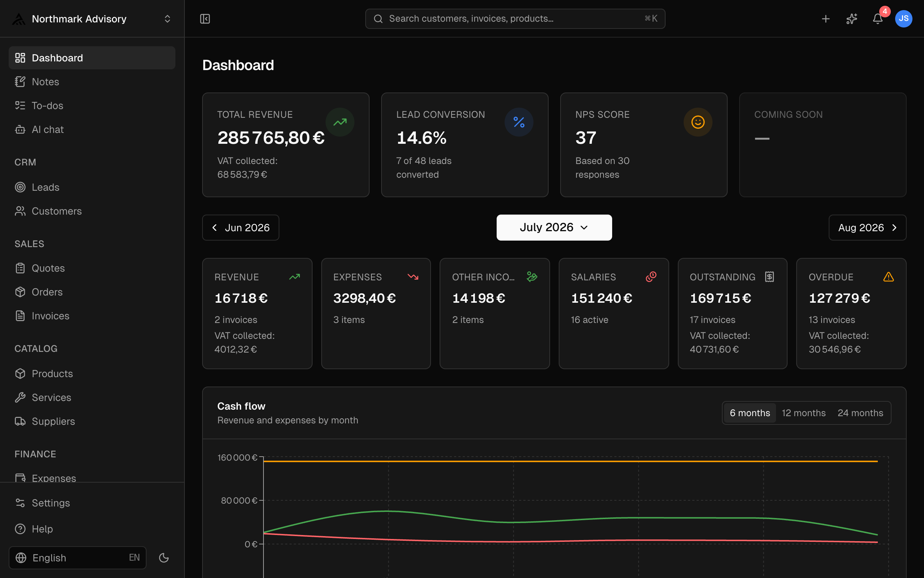The image size is (924, 578).
Task: Click the Northmark Advisory logo icon
Action: 19,19
